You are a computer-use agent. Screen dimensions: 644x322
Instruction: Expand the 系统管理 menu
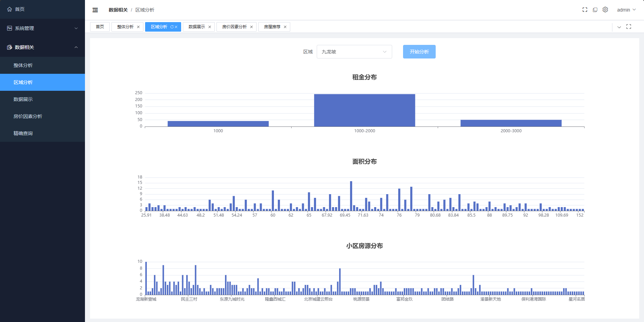pyautogui.click(x=42, y=28)
